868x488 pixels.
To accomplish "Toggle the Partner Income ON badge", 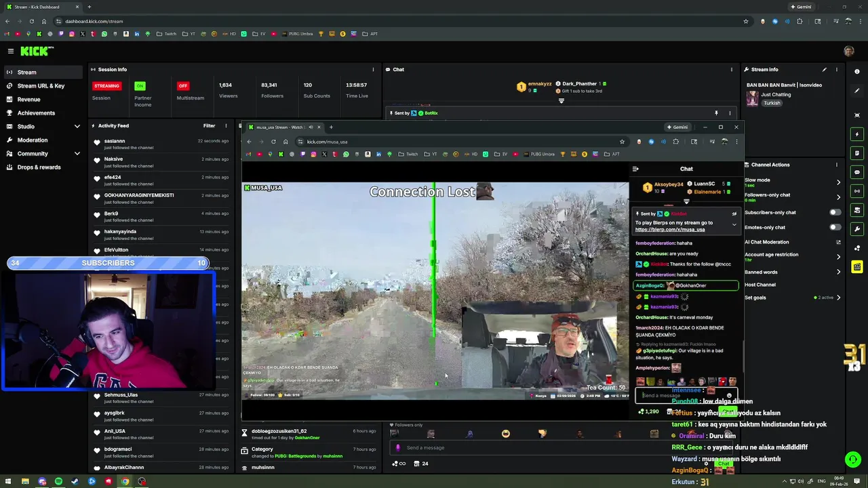I will (x=140, y=86).
